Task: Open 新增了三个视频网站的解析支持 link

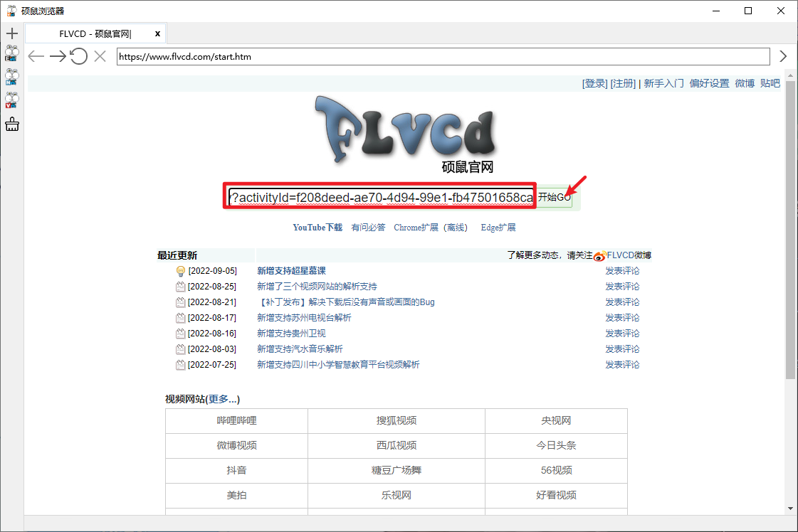Action: [x=317, y=287]
